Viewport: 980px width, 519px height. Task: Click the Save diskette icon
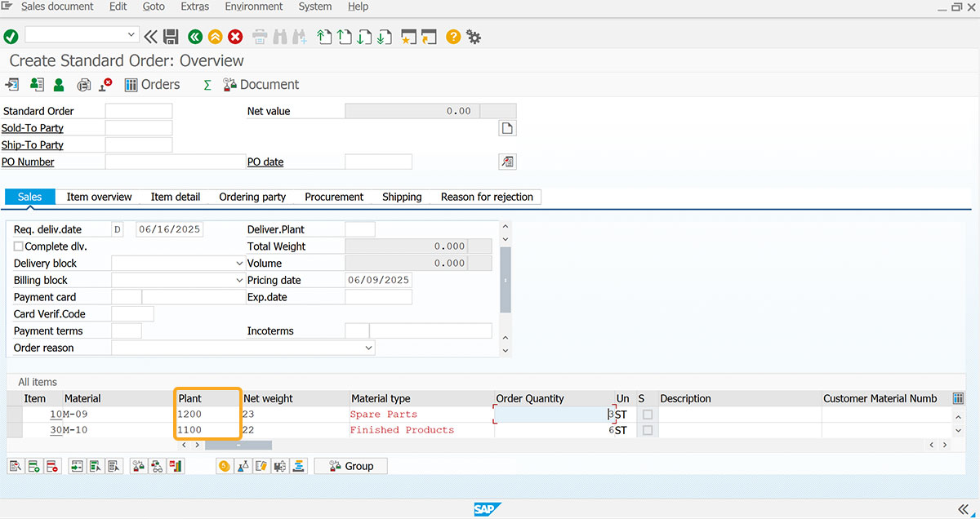(171, 37)
